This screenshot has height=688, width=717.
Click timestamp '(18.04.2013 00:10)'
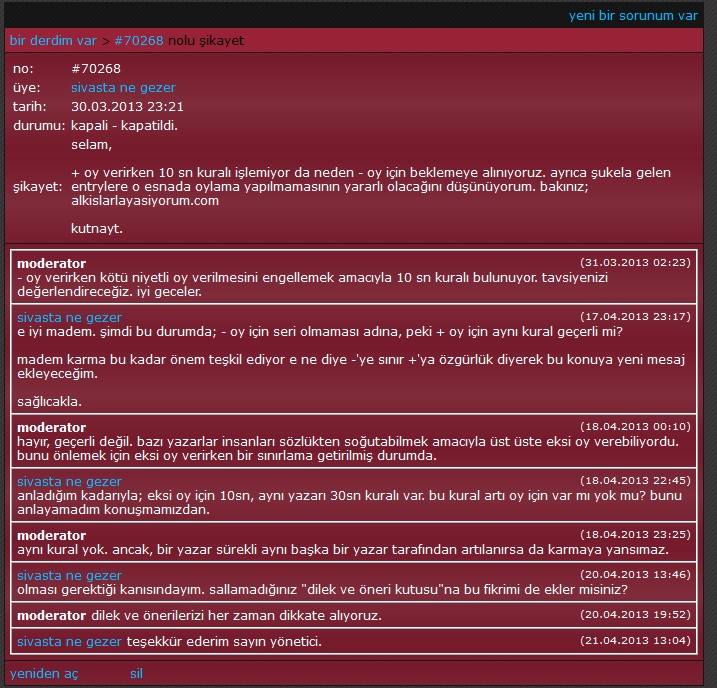click(x=635, y=427)
